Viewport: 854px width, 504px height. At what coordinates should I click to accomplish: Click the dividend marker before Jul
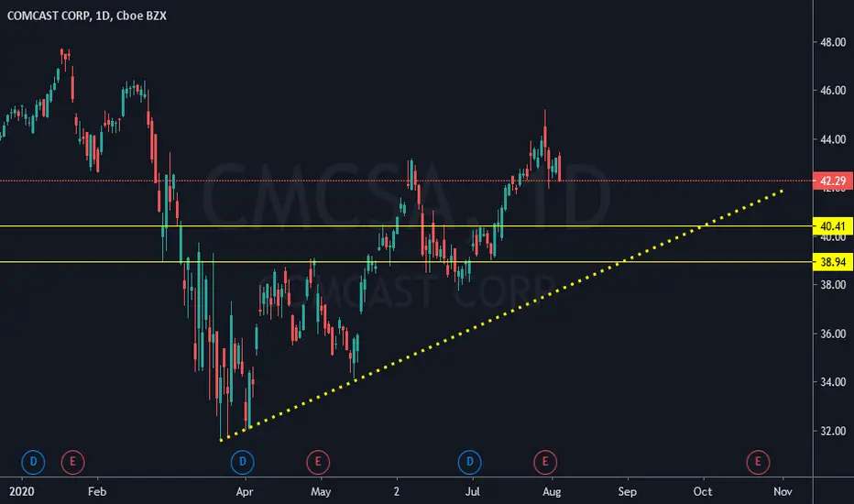(x=469, y=462)
